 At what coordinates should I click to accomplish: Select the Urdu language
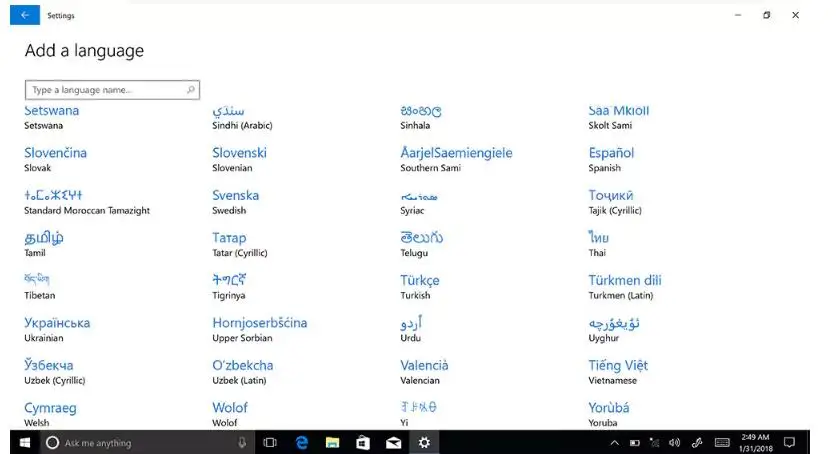point(411,330)
